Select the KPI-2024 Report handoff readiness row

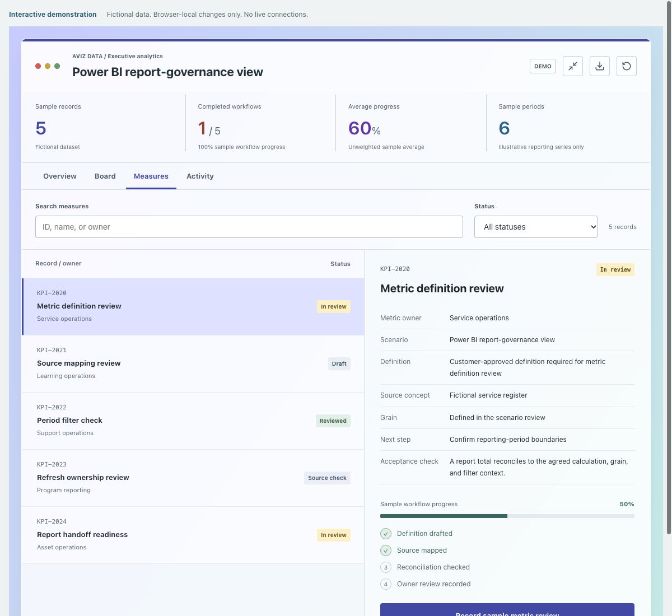[x=193, y=535]
